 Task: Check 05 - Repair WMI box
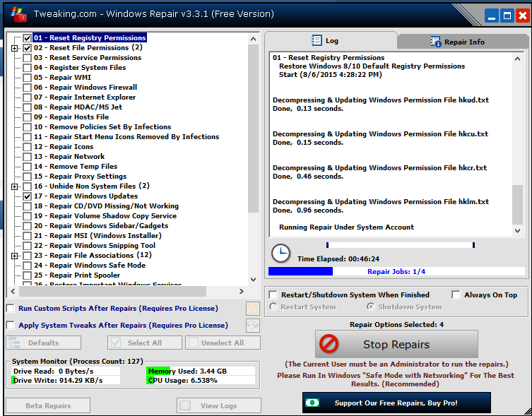pyautogui.click(x=27, y=78)
